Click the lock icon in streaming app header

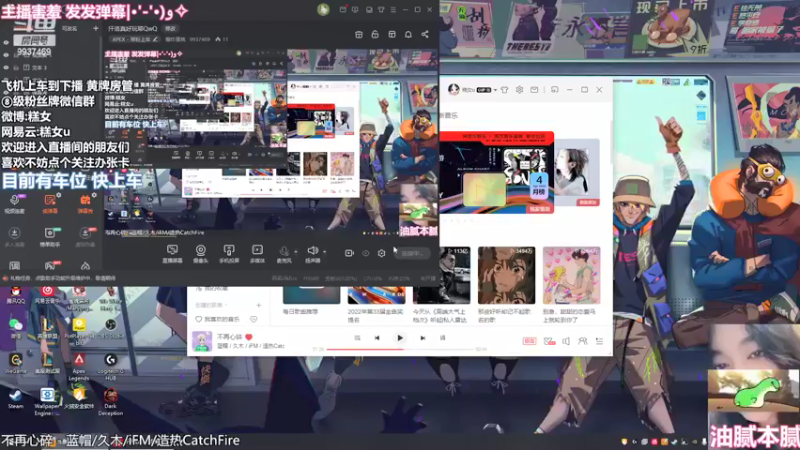coord(375,34)
